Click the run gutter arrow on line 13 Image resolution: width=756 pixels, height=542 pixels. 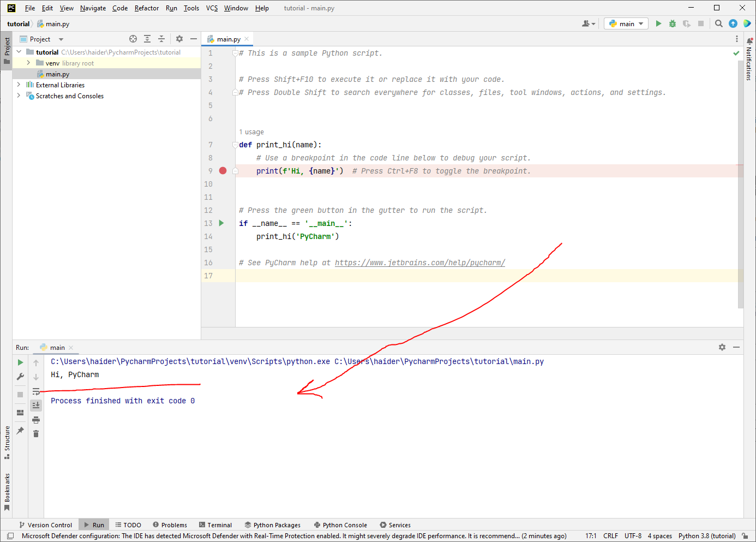click(221, 223)
